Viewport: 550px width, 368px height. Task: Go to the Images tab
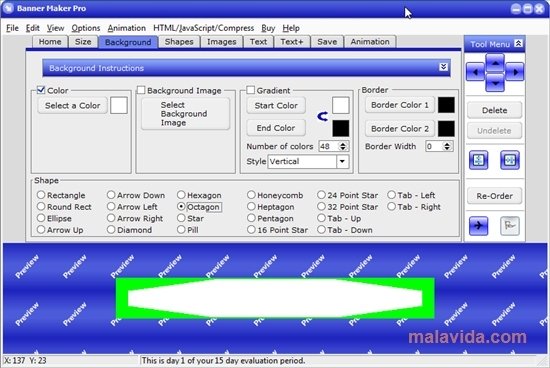pyautogui.click(x=221, y=42)
